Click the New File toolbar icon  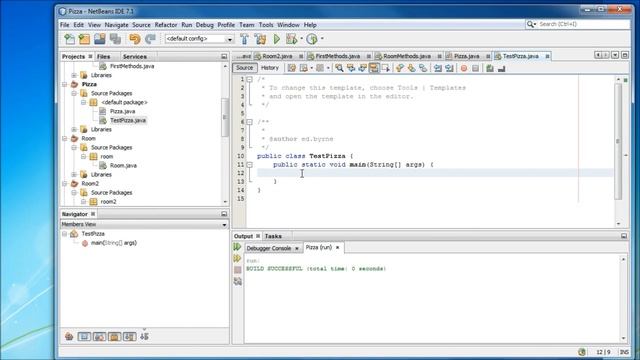tap(69, 39)
